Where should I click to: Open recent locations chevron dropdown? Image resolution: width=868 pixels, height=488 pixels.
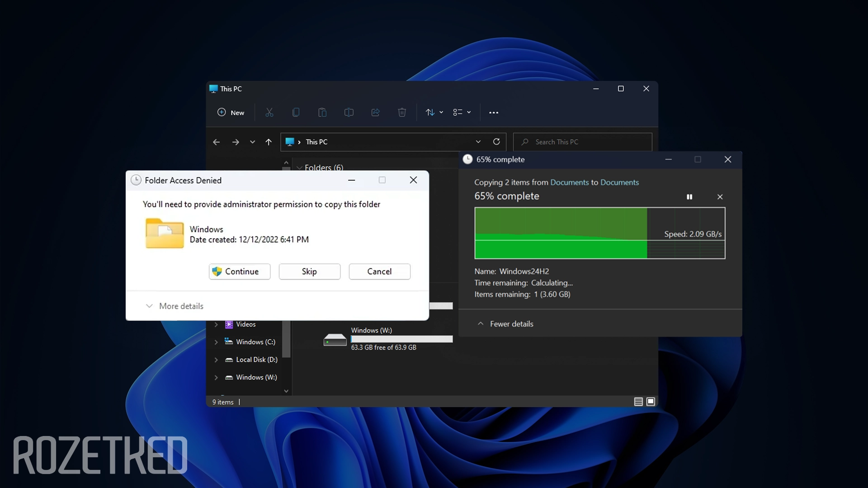click(252, 142)
